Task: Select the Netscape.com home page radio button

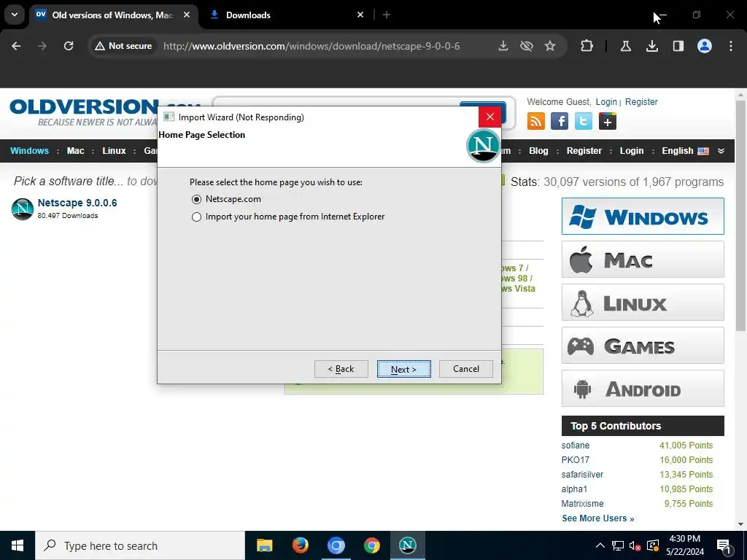Action: [x=196, y=199]
